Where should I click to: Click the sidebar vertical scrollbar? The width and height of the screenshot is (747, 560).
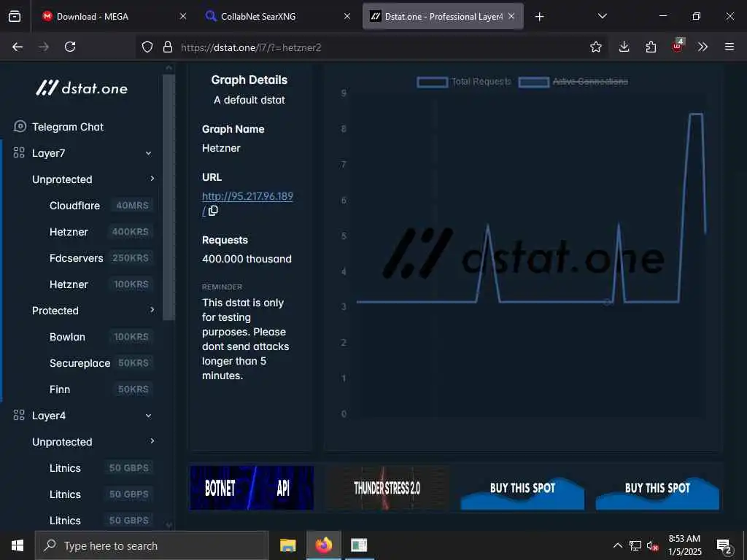(169, 198)
